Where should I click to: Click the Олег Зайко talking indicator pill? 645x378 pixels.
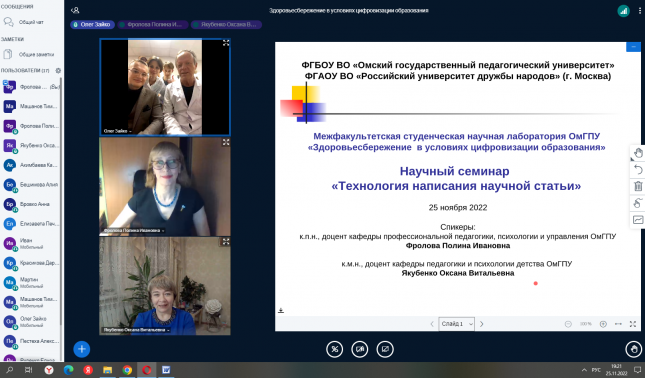93,25
